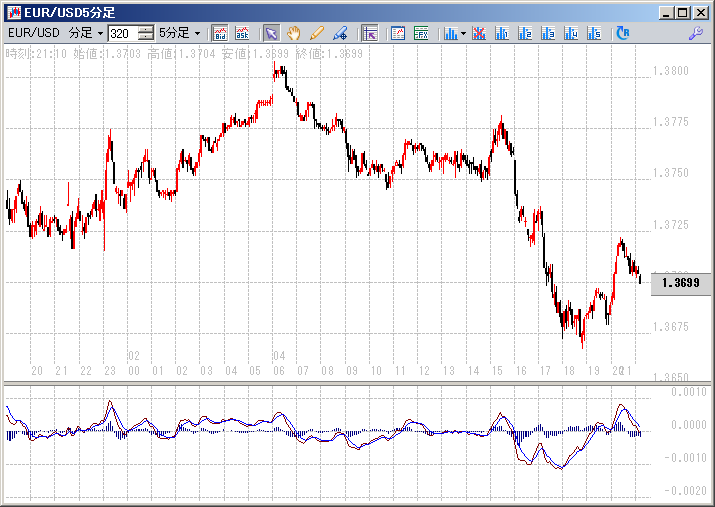Apply indicator preset 4
The width and height of the screenshot is (715, 507).
571,33
